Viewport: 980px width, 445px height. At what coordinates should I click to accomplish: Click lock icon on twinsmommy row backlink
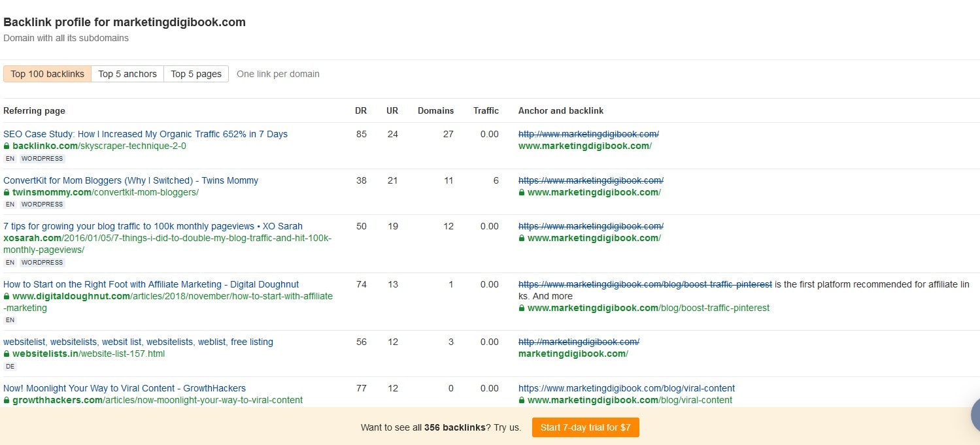522,193
